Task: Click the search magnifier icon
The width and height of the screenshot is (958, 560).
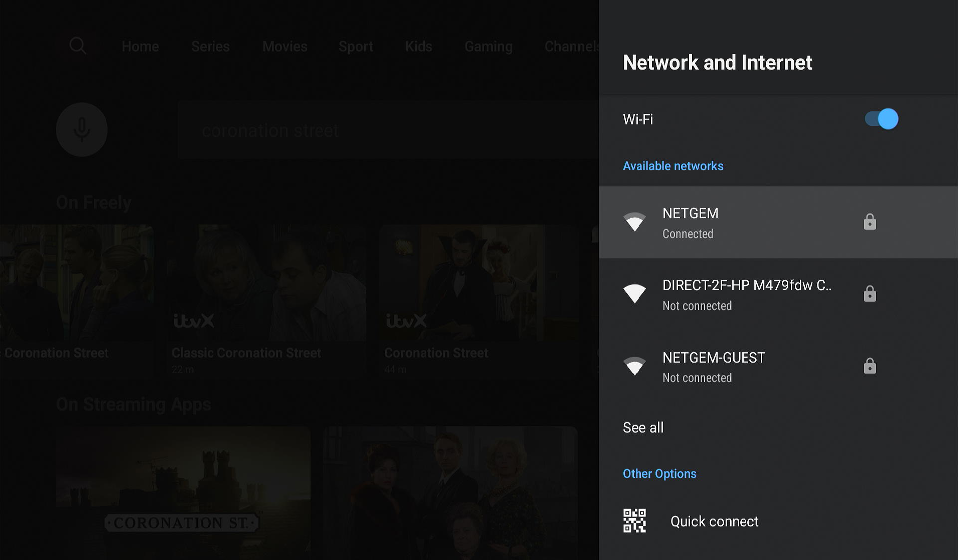Action: click(78, 46)
